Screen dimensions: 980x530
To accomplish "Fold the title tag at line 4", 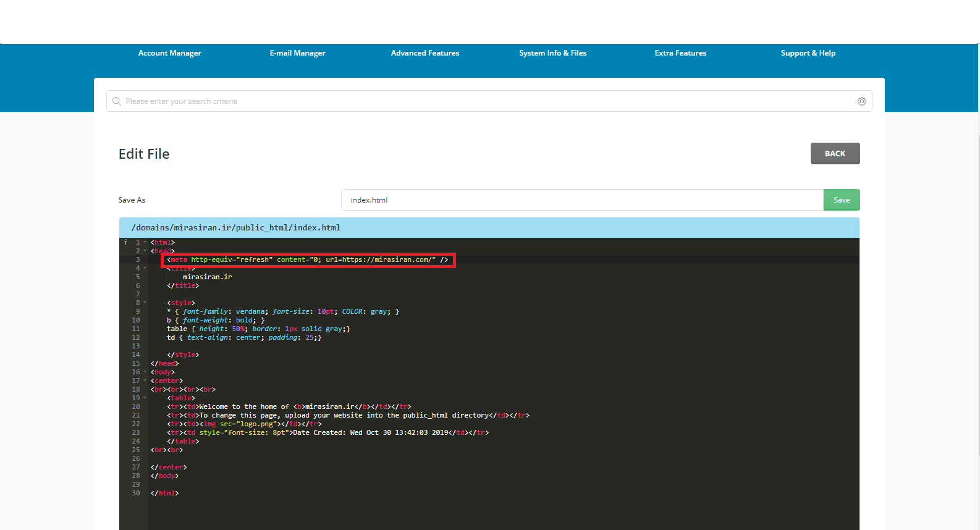I will coord(145,268).
